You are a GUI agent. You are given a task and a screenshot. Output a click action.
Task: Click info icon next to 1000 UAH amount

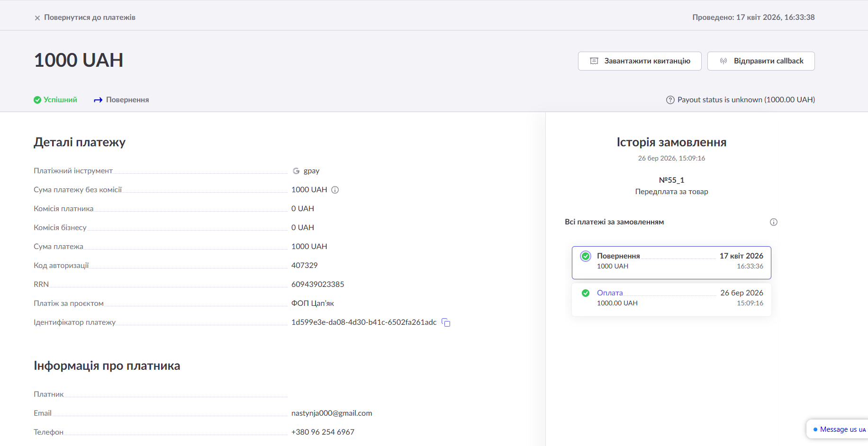335,190
